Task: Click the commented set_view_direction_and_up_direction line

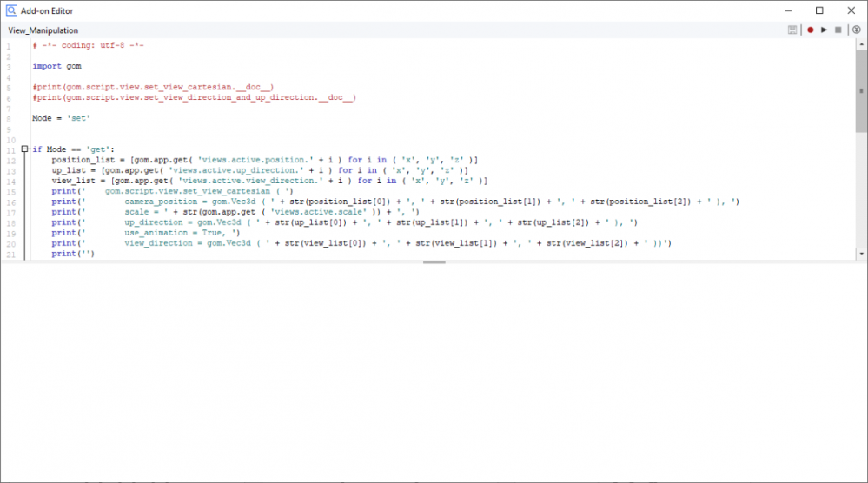Action: pos(195,97)
